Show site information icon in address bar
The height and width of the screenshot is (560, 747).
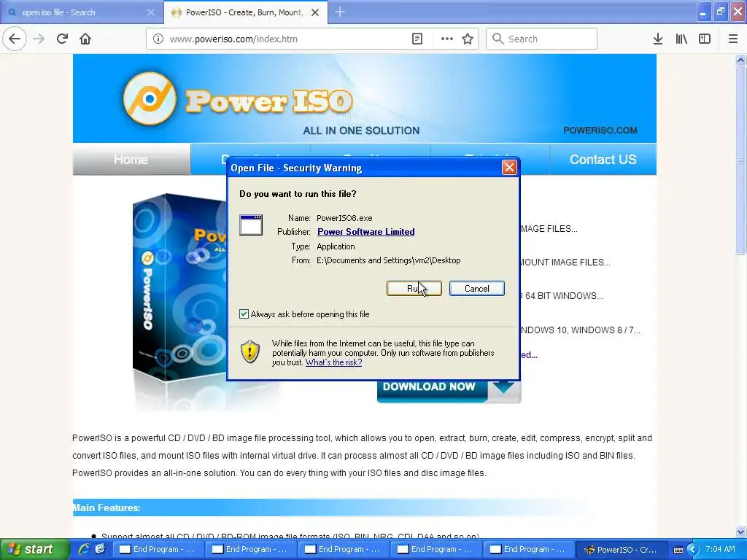[x=158, y=39]
